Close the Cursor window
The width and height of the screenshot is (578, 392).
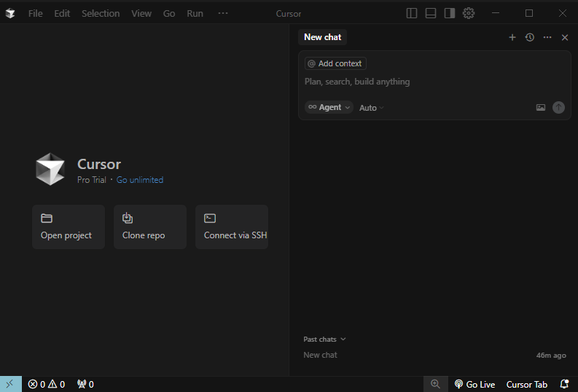point(563,13)
